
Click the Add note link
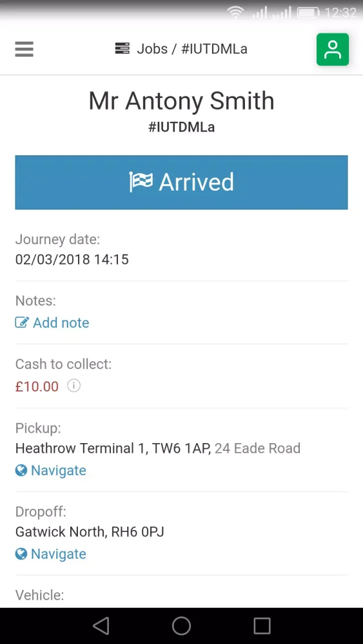tap(61, 323)
